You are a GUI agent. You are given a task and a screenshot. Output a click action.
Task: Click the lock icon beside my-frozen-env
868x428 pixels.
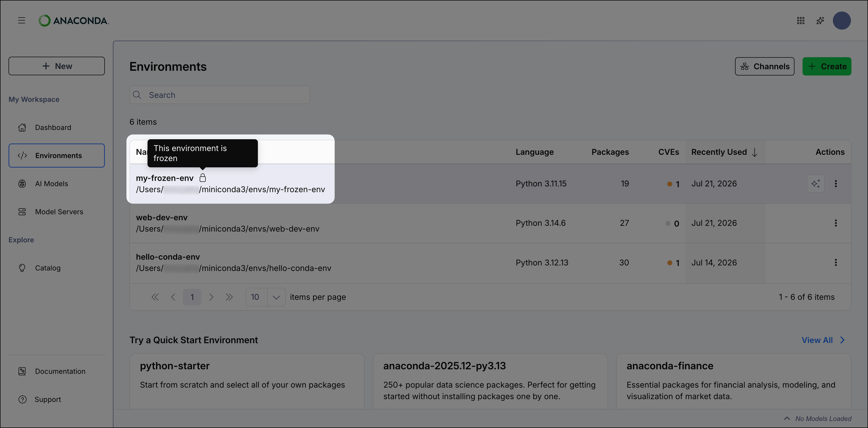(202, 178)
